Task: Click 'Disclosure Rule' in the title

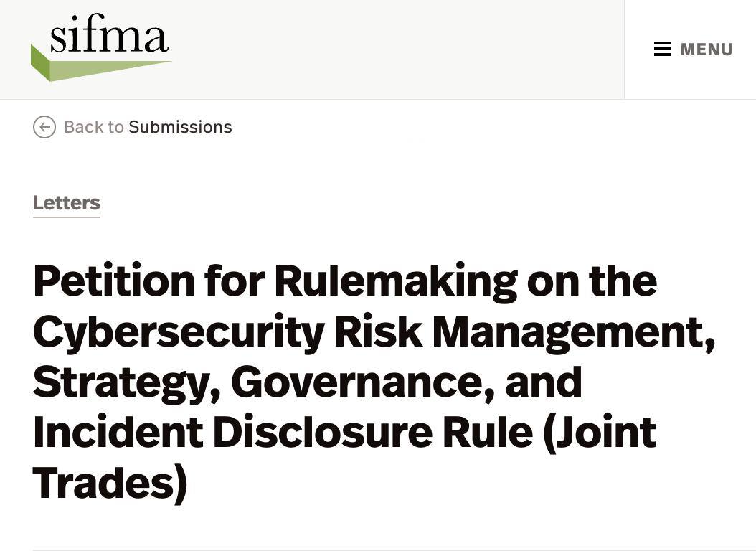Action: [x=373, y=432]
